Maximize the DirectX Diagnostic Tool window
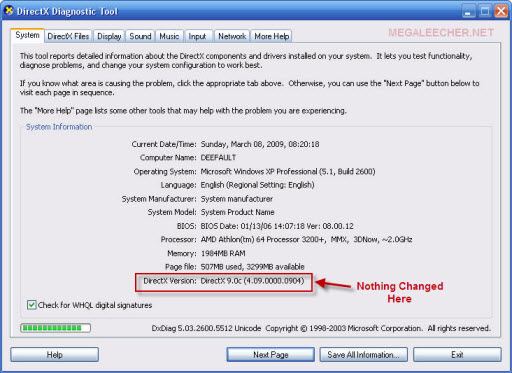Viewport: 512px width, 373px height. click(x=485, y=11)
